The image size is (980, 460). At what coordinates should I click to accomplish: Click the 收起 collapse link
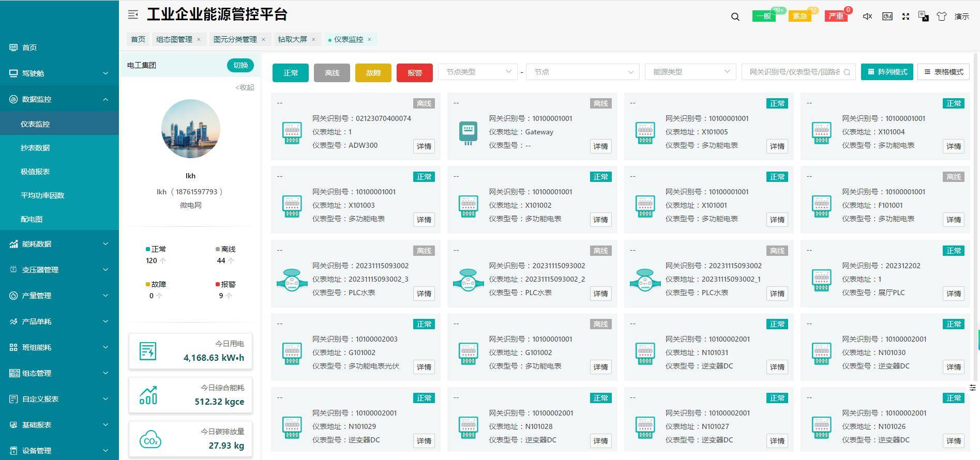245,87
